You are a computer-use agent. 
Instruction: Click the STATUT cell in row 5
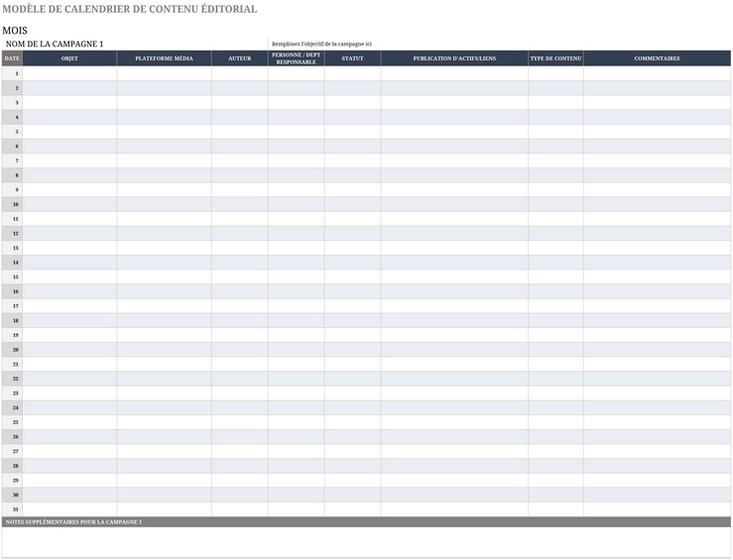pos(352,132)
